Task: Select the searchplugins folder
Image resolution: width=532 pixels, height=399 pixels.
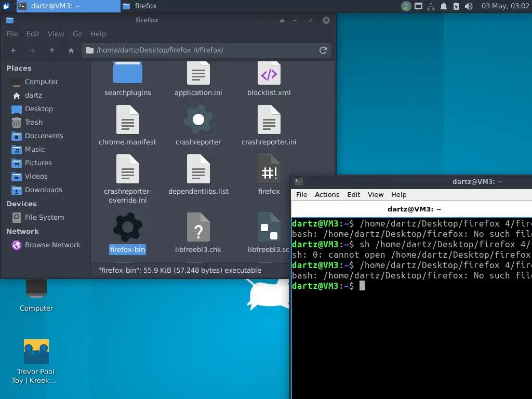Action: (x=128, y=79)
